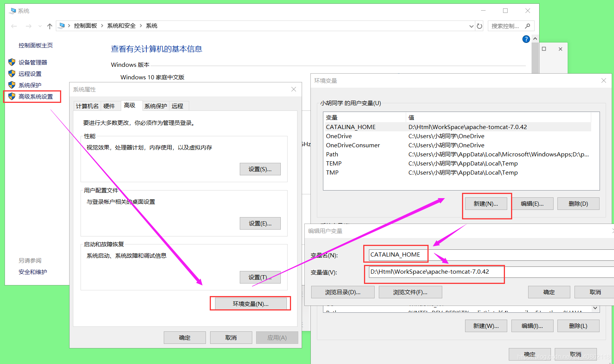The width and height of the screenshot is (614, 364).
Task: Open user profiles 设置(E)... button
Action: [x=260, y=224]
